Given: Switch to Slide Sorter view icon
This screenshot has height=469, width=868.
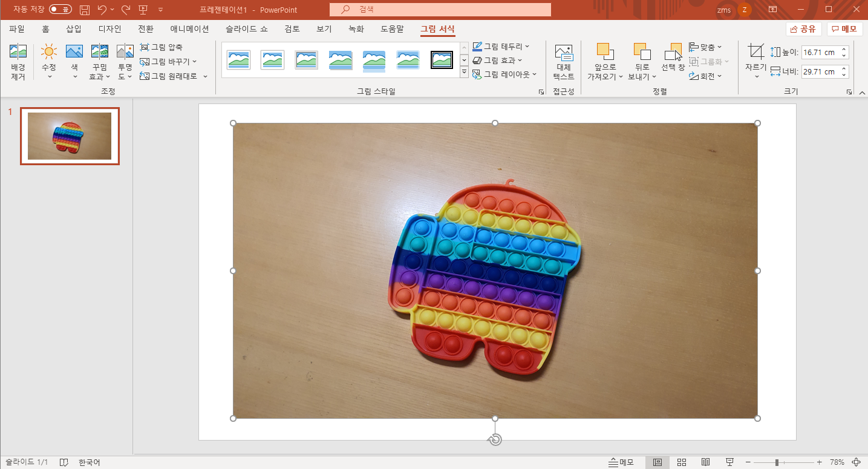Looking at the screenshot, I should [x=682, y=462].
